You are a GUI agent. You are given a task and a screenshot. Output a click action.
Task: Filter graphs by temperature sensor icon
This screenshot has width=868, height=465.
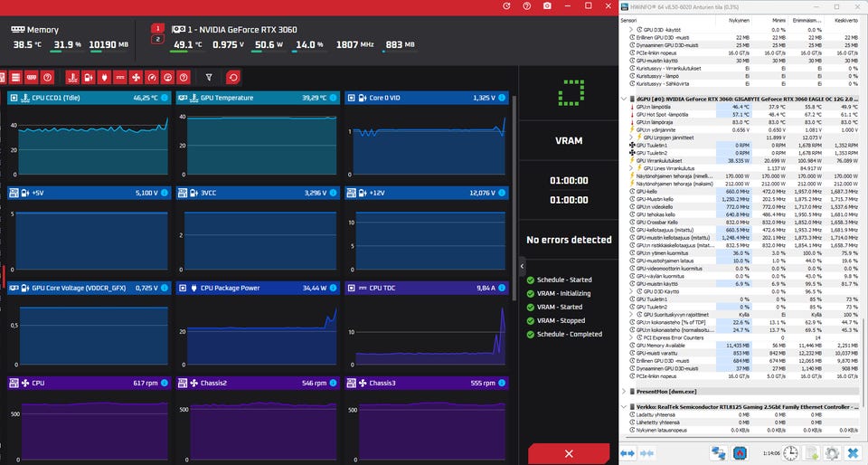(x=72, y=78)
